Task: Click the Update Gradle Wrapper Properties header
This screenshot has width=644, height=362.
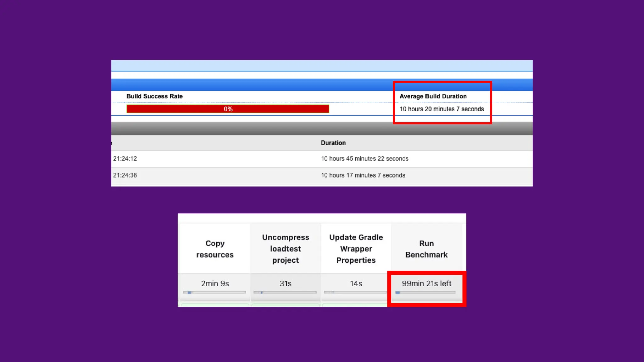Action: pyautogui.click(x=356, y=249)
